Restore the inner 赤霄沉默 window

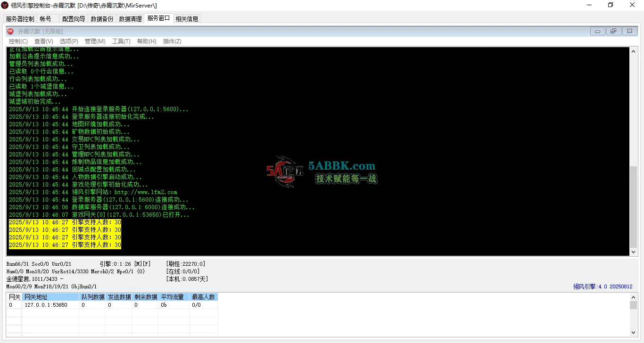[613, 31]
